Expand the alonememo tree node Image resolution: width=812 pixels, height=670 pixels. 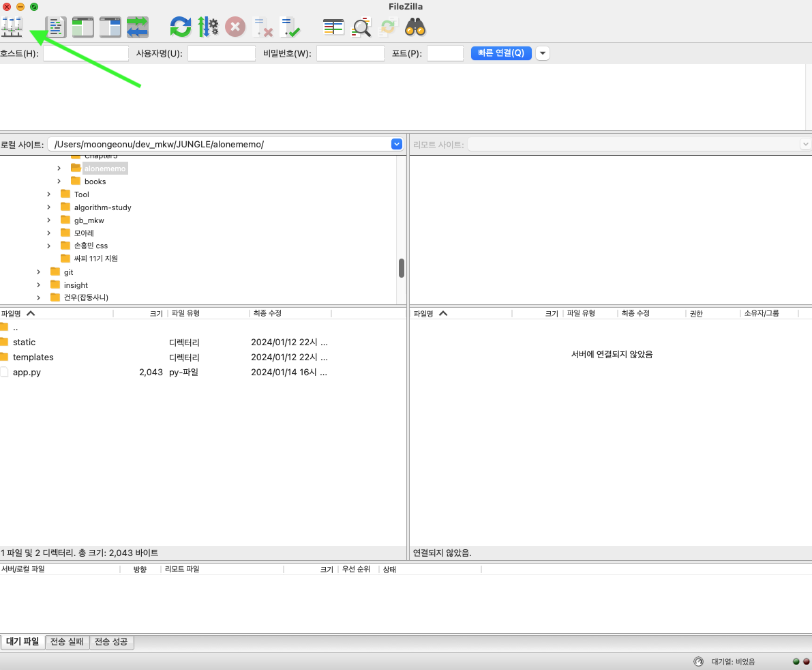(x=59, y=169)
